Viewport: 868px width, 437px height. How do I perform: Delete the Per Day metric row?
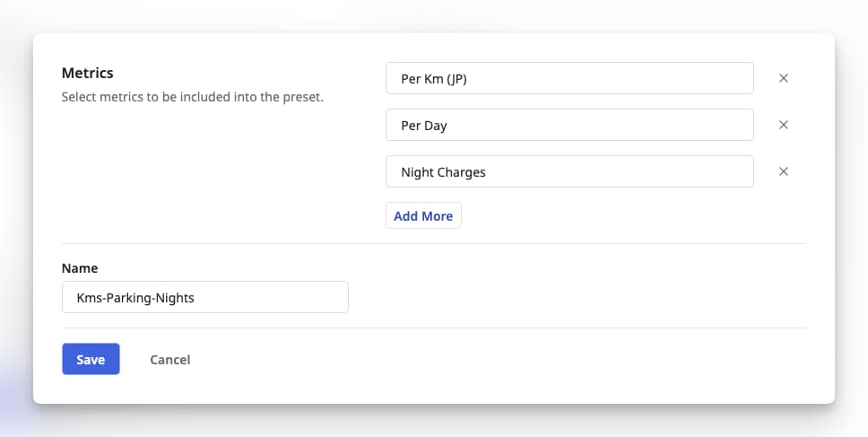coord(783,125)
